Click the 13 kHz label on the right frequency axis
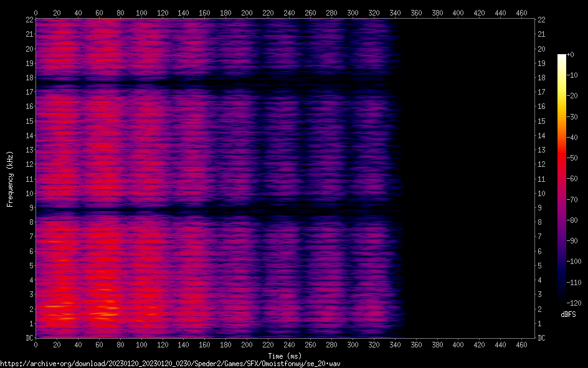The width and height of the screenshot is (588, 368). coord(542,150)
